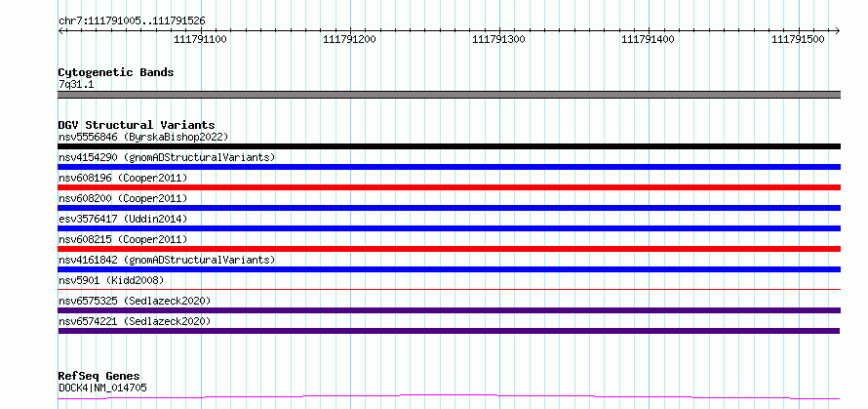Screen dimensions: 868x409
Task: Open variant nsv5901 (Kidd2008) label
Action: 111,280
